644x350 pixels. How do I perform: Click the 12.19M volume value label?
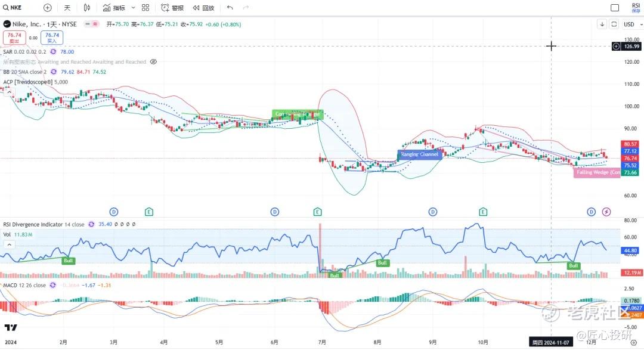tap(631, 272)
